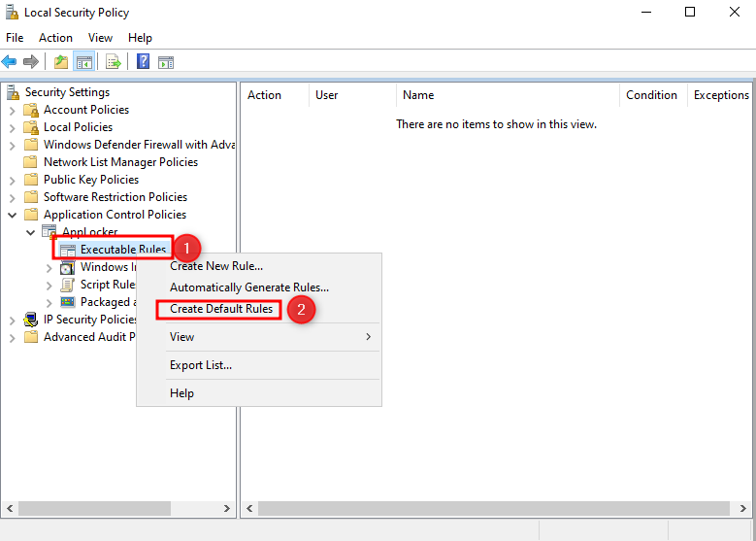Open the Help toolbar icon
The image size is (756, 541).
pyautogui.click(x=144, y=61)
